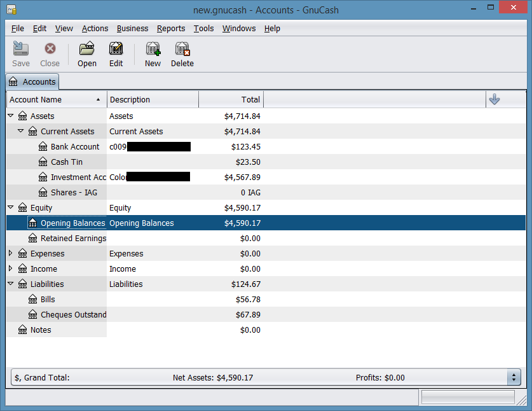
Task: Click the Save toolbar icon
Action: (x=21, y=49)
